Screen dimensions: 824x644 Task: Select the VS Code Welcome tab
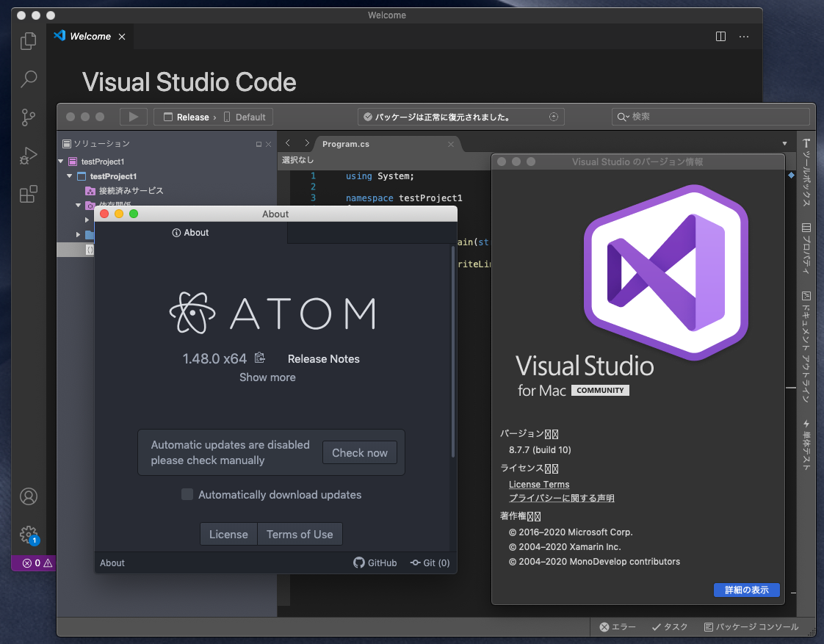click(x=90, y=36)
